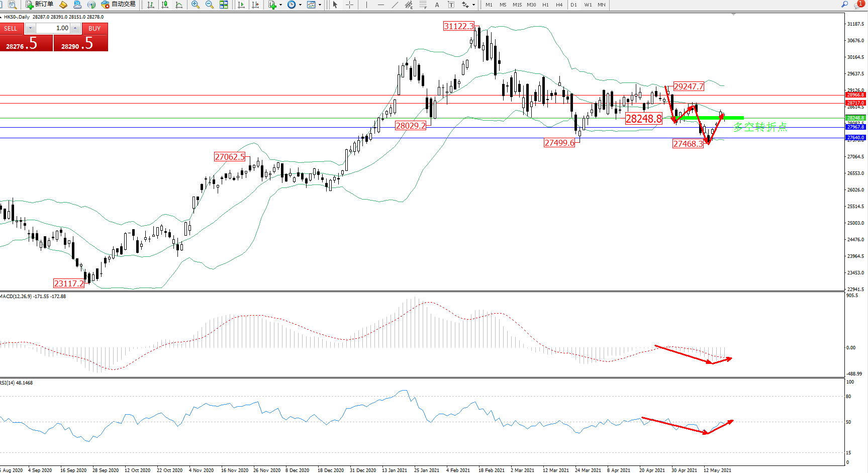Image resolution: width=868 pixels, height=473 pixels.
Task: Tile windows using the grid icon
Action: 224,5
